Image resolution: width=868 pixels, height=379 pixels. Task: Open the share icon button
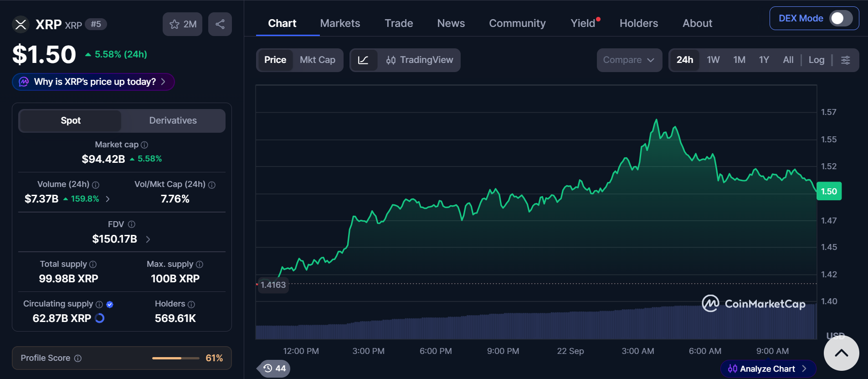(220, 24)
